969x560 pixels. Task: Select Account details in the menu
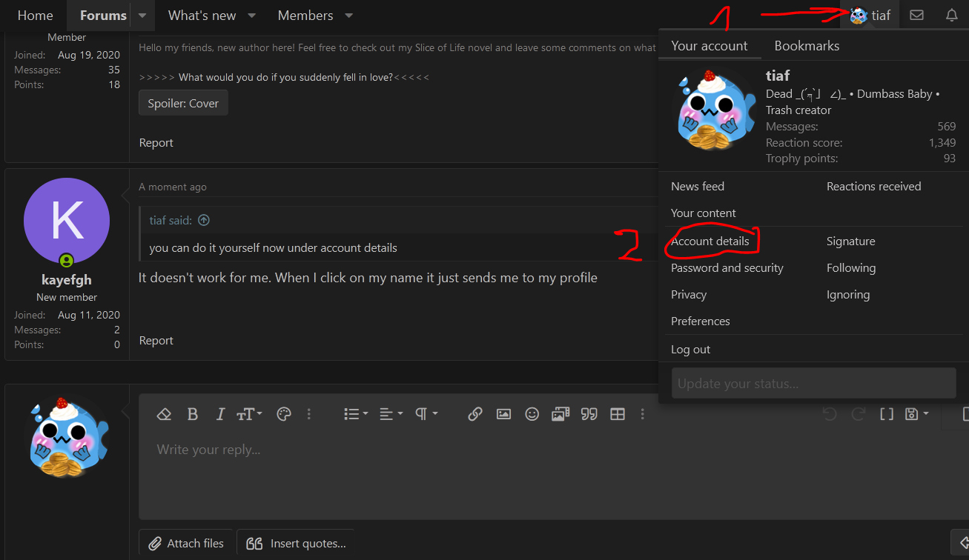pyautogui.click(x=710, y=241)
